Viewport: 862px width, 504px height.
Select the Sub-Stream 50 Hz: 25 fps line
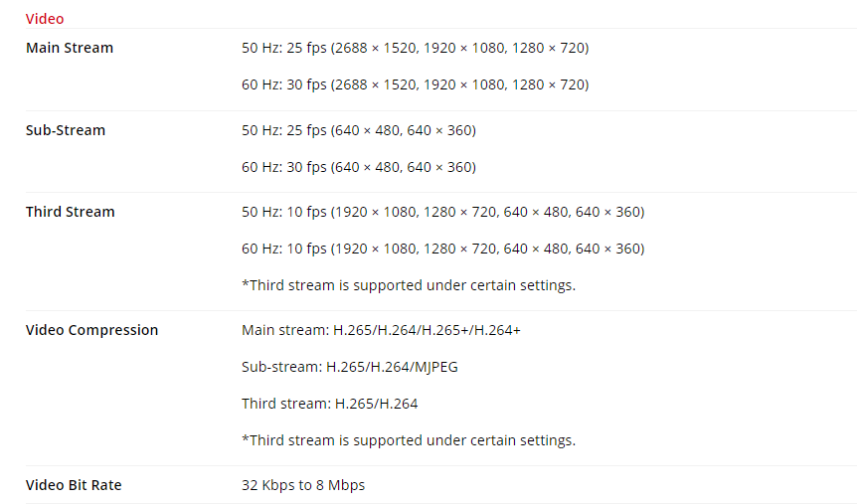click(x=358, y=130)
